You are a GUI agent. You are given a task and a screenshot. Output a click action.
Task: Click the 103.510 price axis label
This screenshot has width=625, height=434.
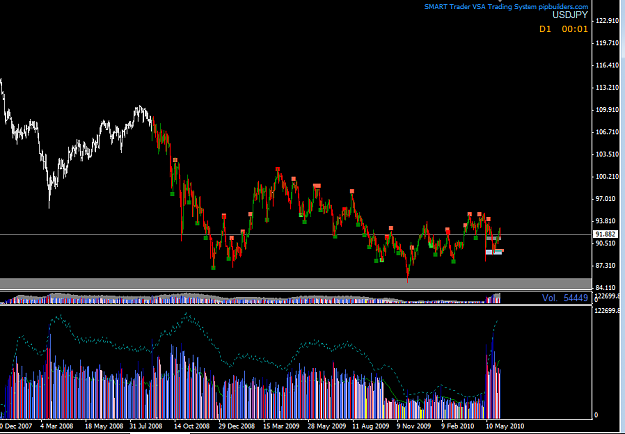[607, 155]
